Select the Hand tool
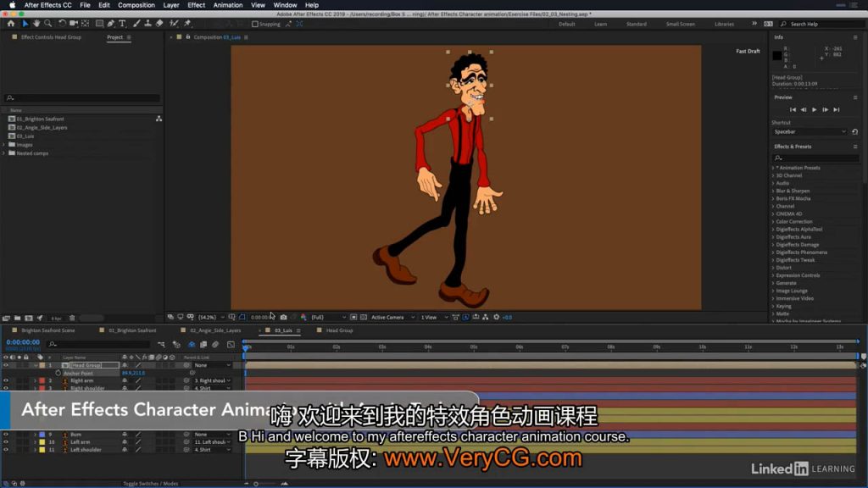The image size is (868, 488). click(x=36, y=24)
